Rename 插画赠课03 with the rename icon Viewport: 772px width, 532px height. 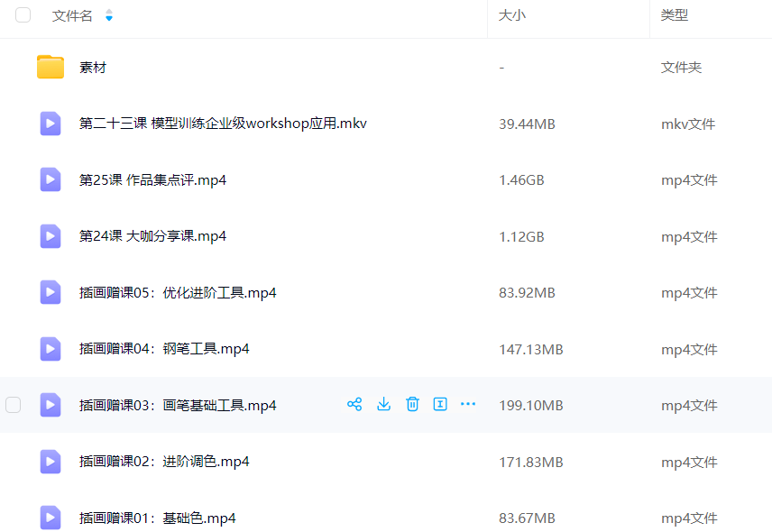pyautogui.click(x=440, y=405)
